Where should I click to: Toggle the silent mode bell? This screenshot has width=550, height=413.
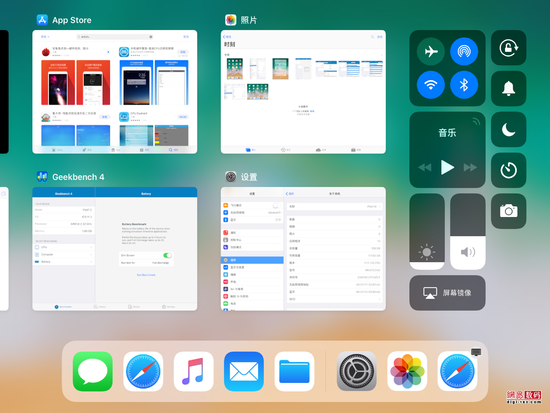[x=508, y=88]
